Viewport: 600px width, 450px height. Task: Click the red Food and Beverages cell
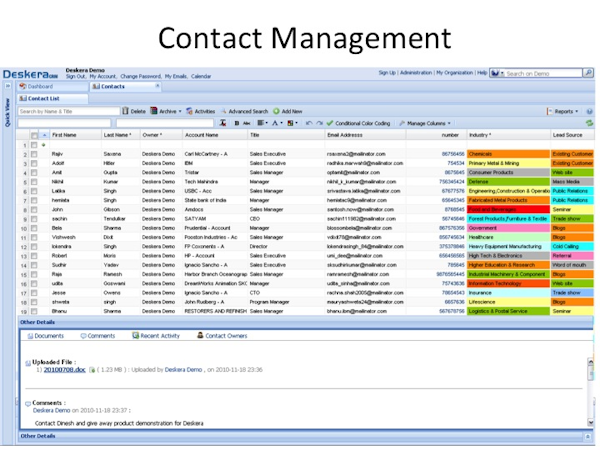click(x=508, y=210)
